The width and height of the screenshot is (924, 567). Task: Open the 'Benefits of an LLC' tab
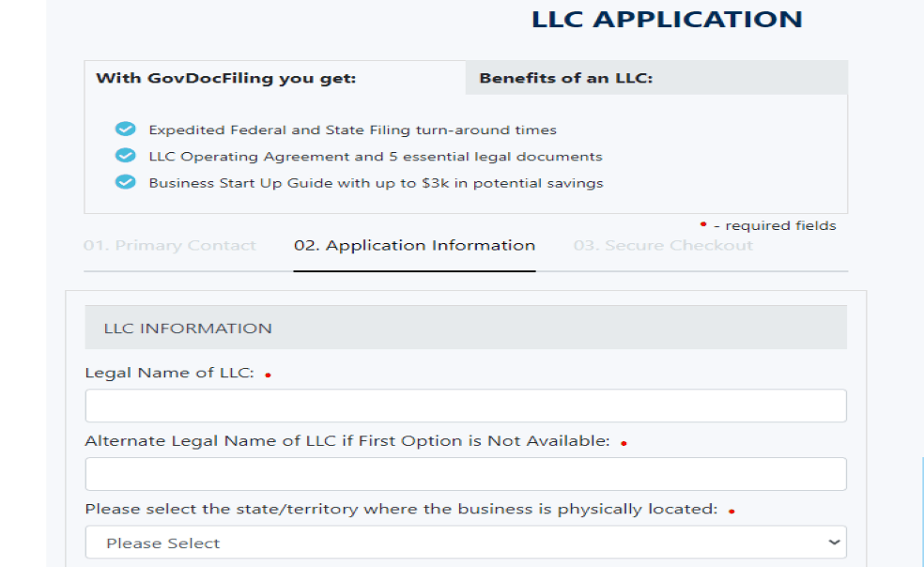click(656, 78)
